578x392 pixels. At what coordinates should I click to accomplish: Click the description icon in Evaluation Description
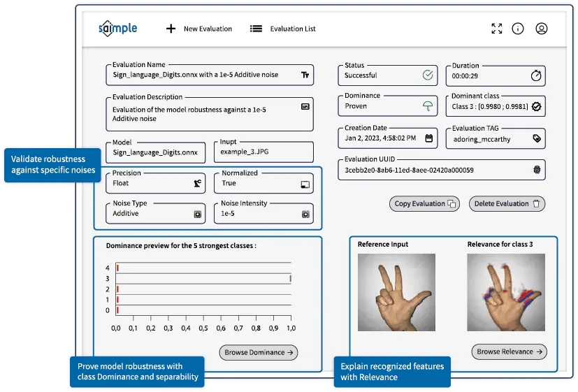click(305, 107)
